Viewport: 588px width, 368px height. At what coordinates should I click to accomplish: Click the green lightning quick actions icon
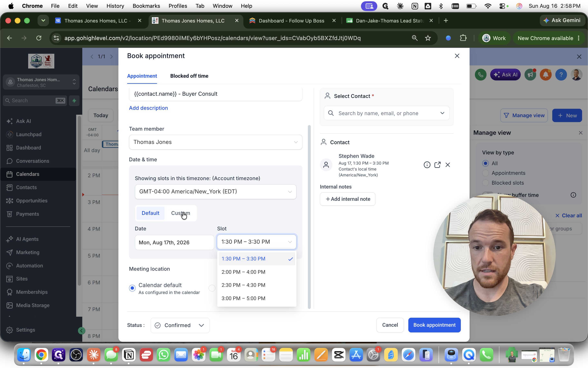click(x=74, y=101)
